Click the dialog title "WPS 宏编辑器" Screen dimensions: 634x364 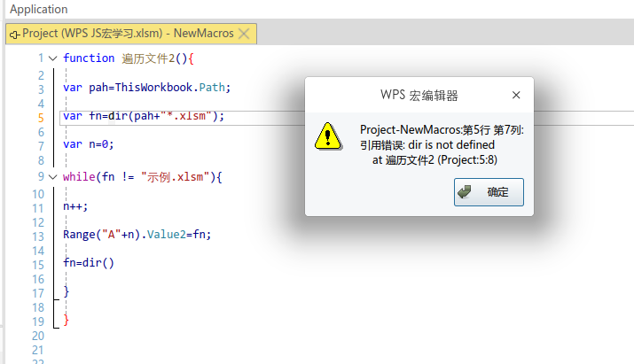419,96
